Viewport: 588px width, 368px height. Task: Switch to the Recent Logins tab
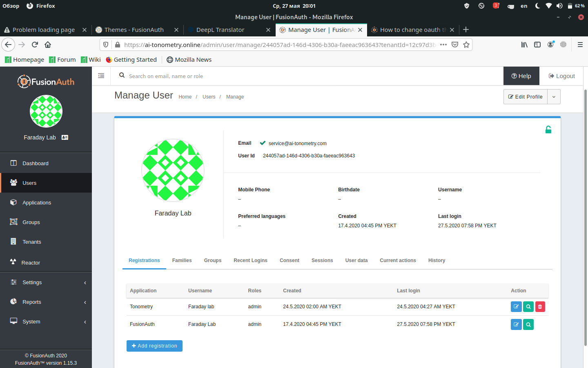pyautogui.click(x=250, y=260)
